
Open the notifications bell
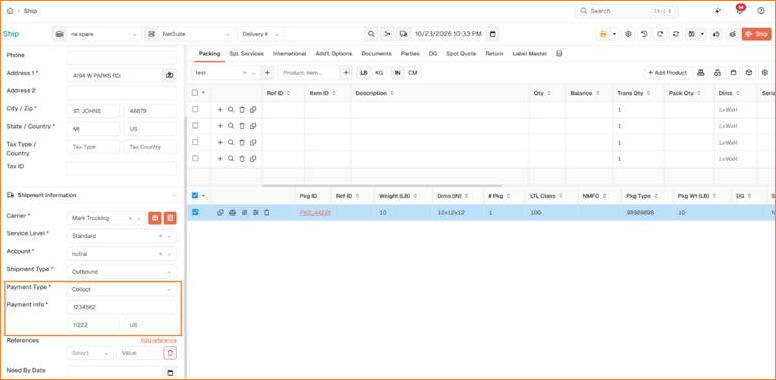pos(740,10)
